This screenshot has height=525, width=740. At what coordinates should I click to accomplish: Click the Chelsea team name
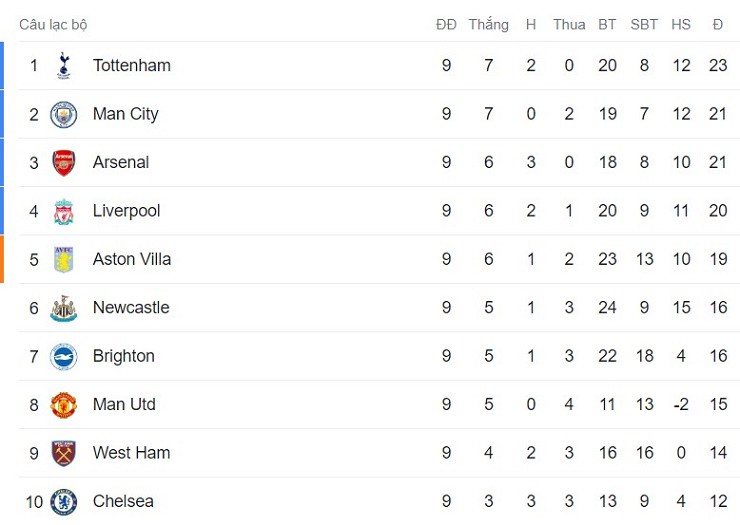[x=123, y=501]
